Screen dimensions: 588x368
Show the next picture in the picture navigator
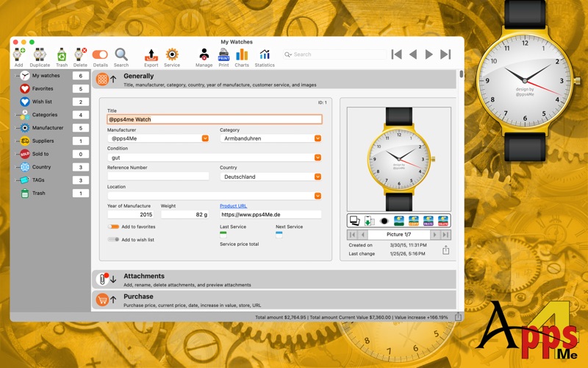tap(435, 235)
